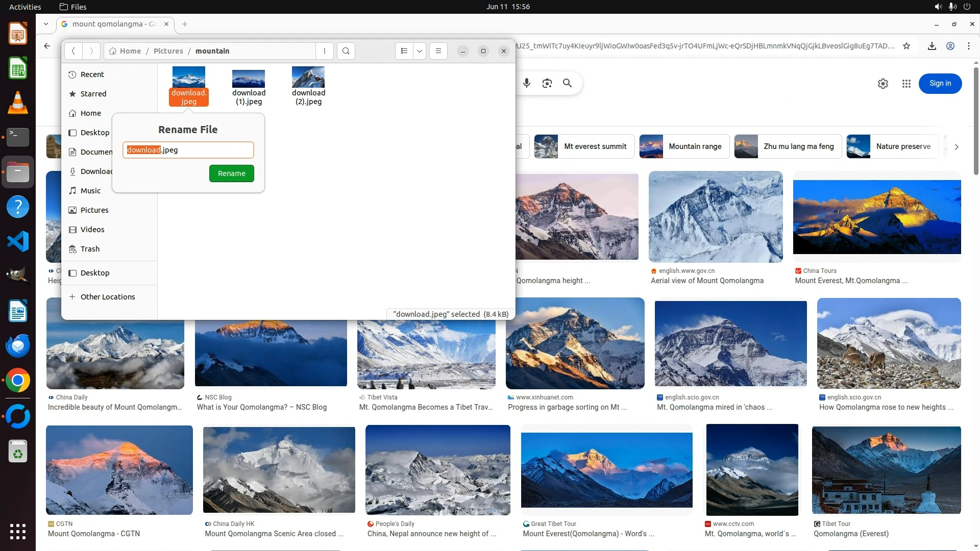
Task: Open Chrome downloads icon in toolbar
Action: [x=932, y=46]
